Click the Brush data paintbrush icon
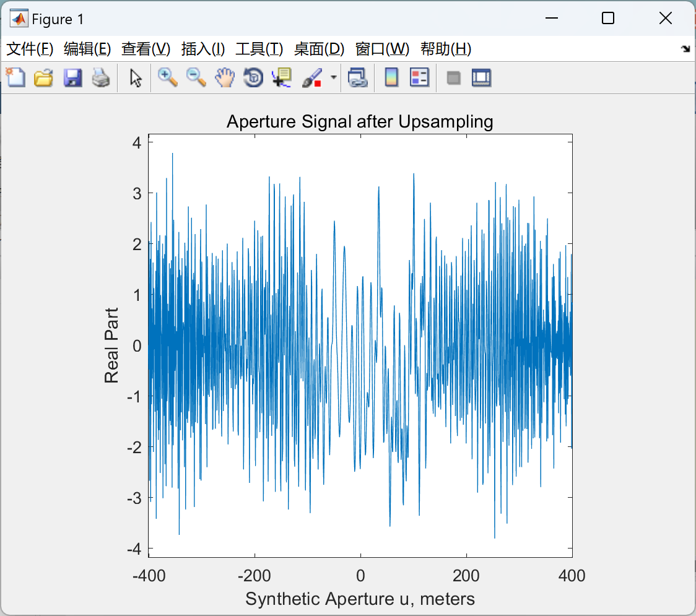The image size is (696, 616). coord(312,77)
